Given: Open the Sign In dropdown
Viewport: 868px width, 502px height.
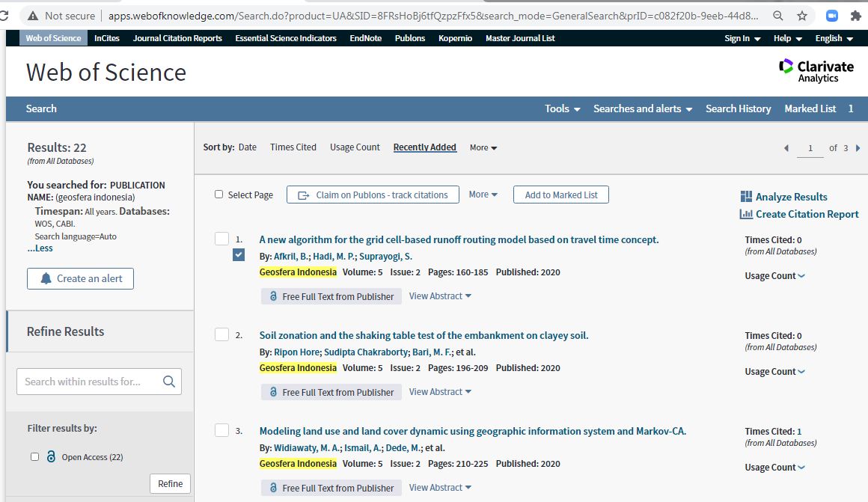Looking at the screenshot, I should pos(742,38).
